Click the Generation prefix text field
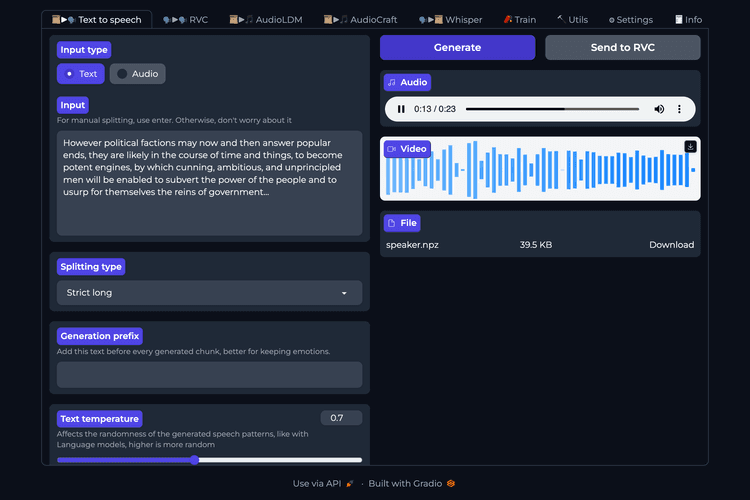 (209, 375)
